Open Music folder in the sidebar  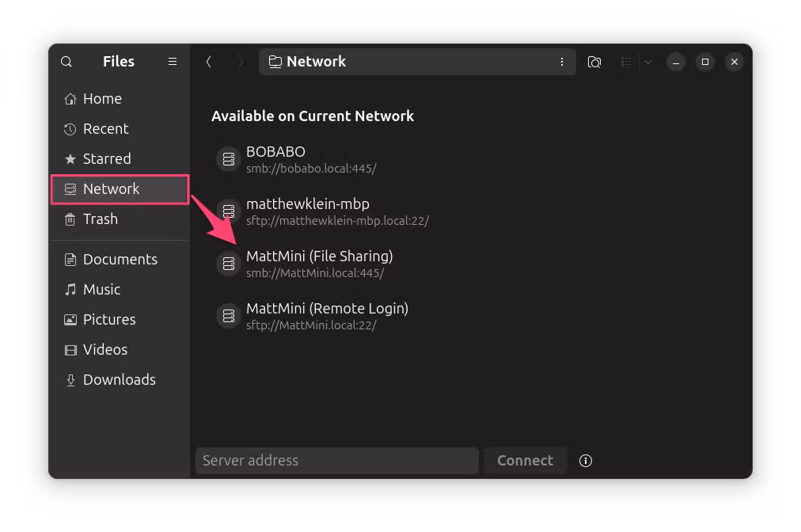pos(120,290)
